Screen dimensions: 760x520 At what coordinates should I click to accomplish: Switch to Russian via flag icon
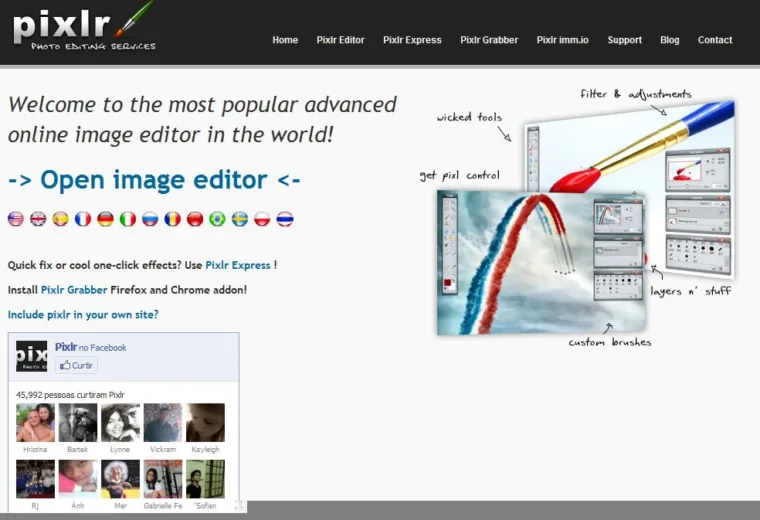[150, 219]
